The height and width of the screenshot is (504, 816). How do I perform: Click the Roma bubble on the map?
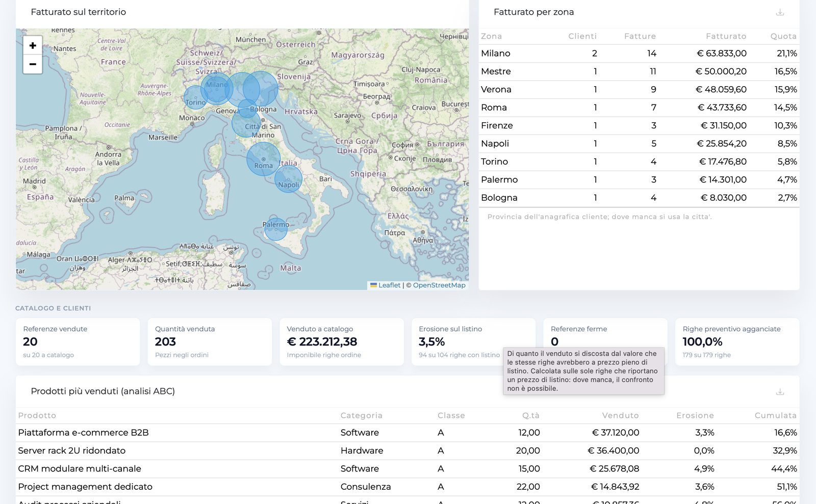pos(263,159)
